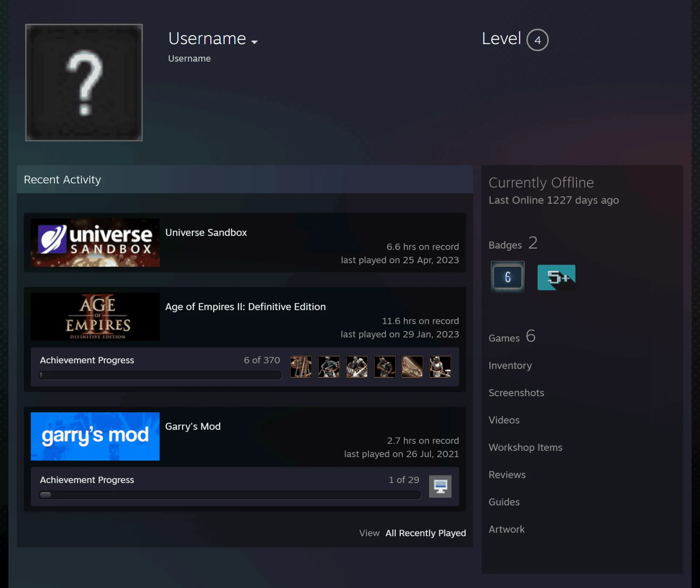This screenshot has height=588, width=700.
Task: Click the Universe Sandbox title link
Action: 206,232
